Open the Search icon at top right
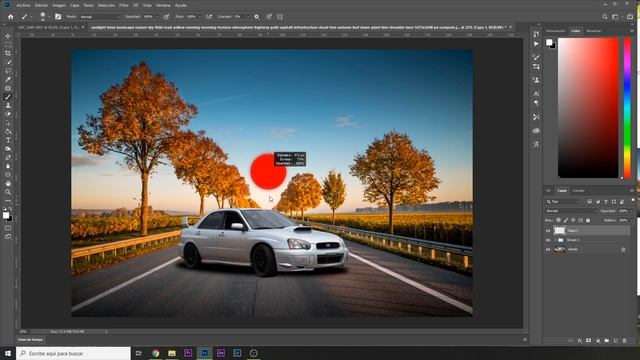Screen dimensions: 640x360 coord(605,17)
